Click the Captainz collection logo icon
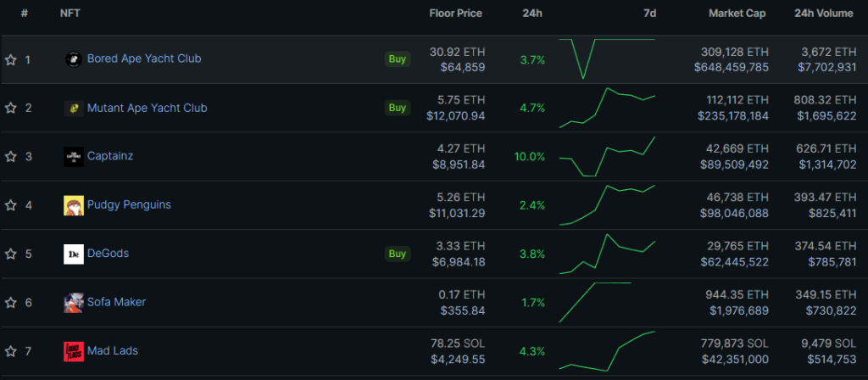 (74, 156)
